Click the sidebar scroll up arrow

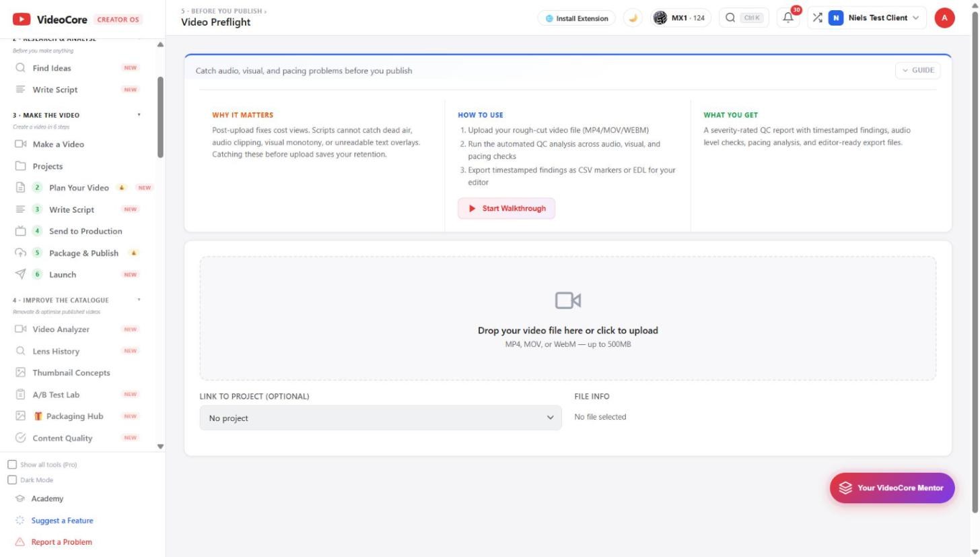(160, 44)
